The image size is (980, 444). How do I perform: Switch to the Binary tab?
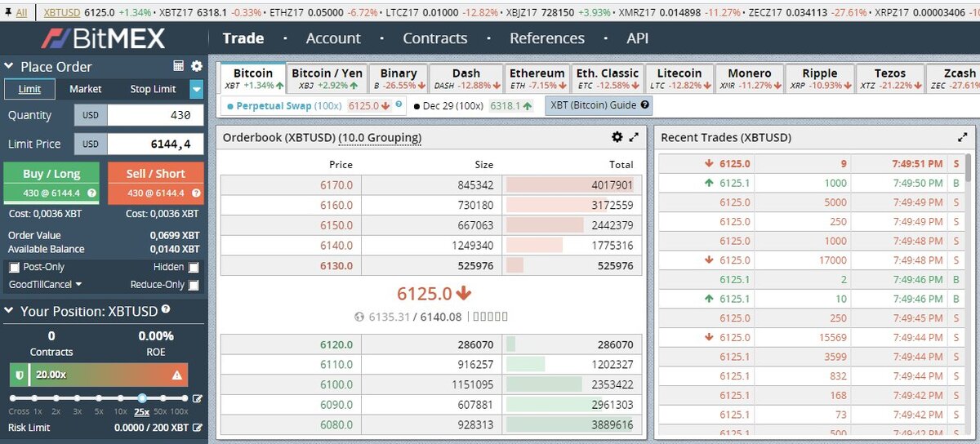click(x=398, y=78)
